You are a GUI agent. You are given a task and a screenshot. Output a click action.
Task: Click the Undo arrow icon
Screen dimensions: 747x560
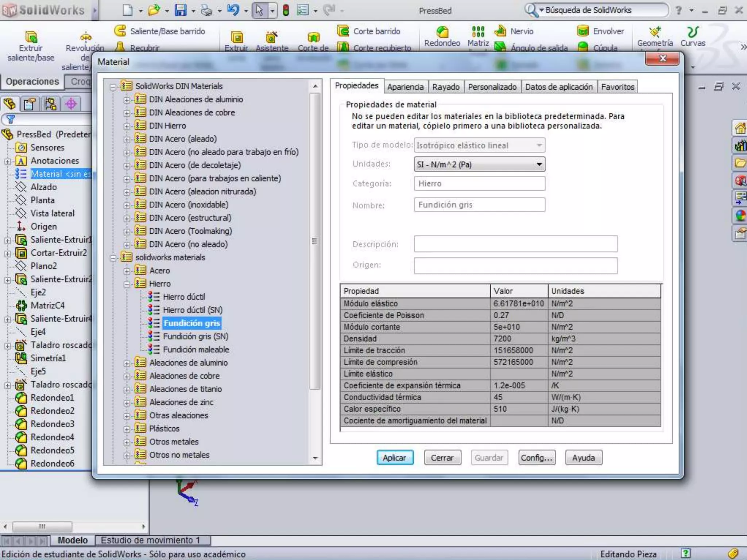point(233,10)
